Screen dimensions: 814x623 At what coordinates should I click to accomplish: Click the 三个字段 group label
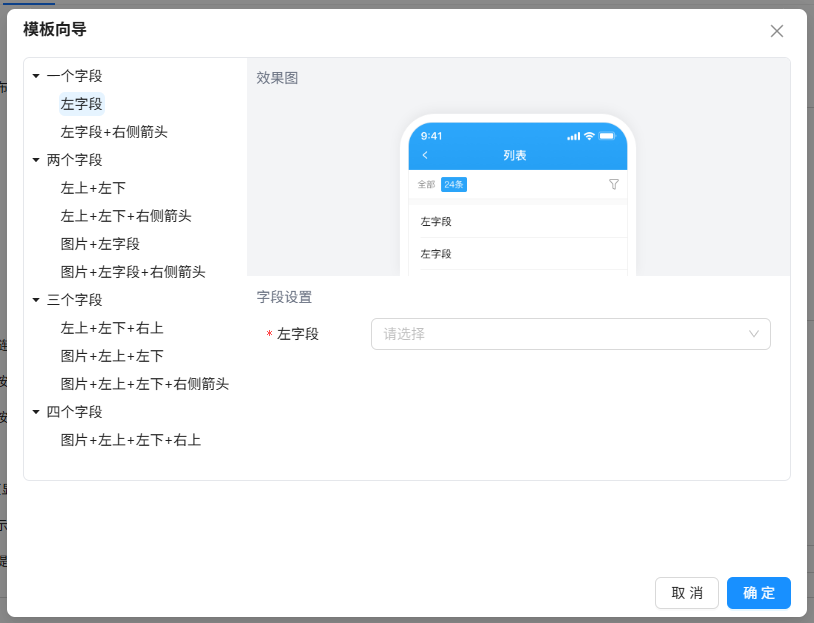pyautogui.click(x=74, y=300)
